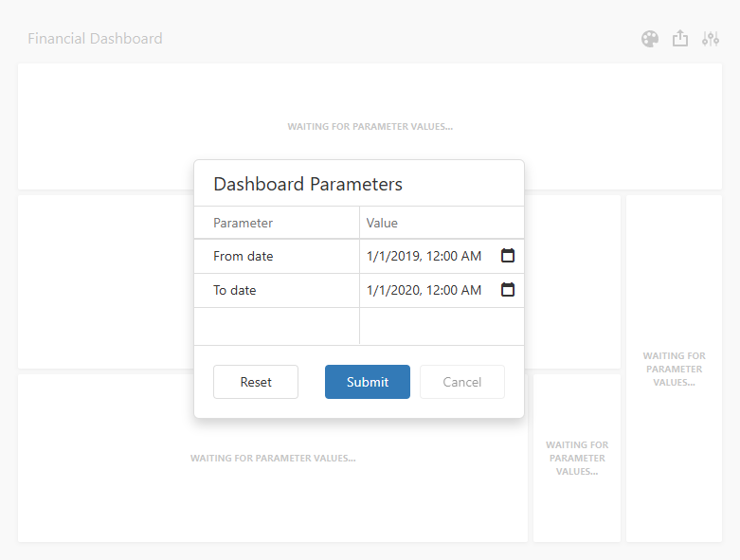Click the To date value field
The width and height of the screenshot is (740, 560).
[x=424, y=290]
